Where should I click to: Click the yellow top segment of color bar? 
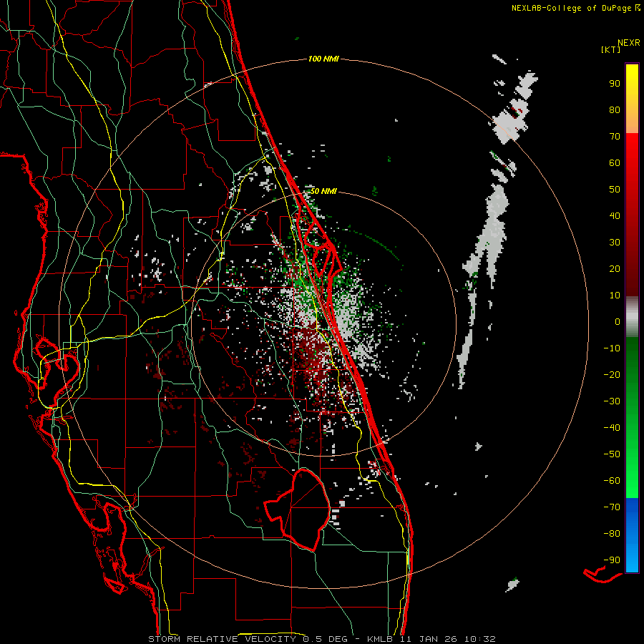(632, 99)
